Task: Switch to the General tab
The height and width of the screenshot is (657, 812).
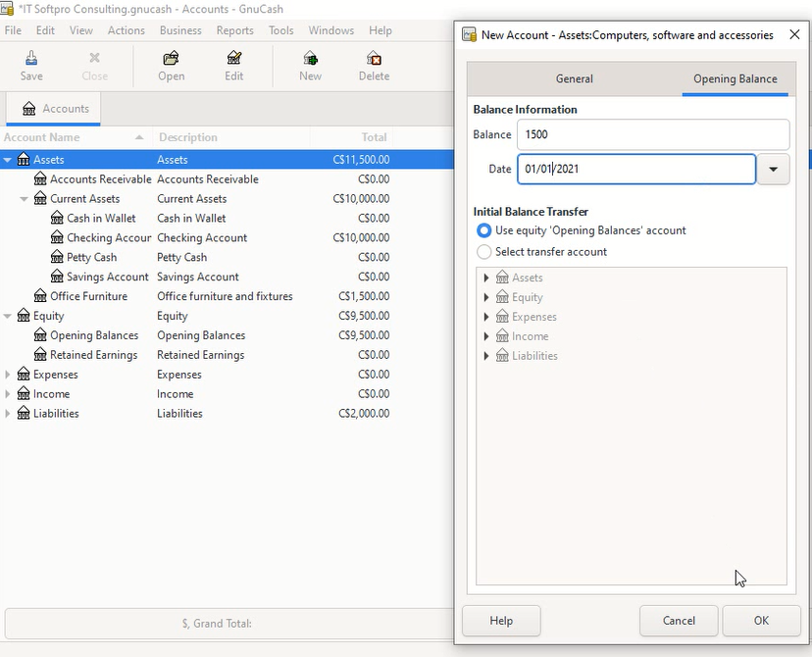Action: (574, 78)
